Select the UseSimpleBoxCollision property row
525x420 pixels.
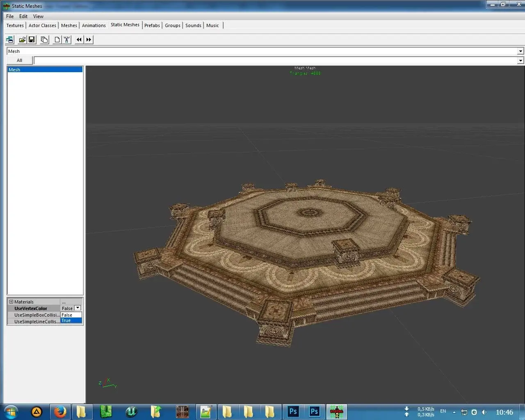point(37,315)
